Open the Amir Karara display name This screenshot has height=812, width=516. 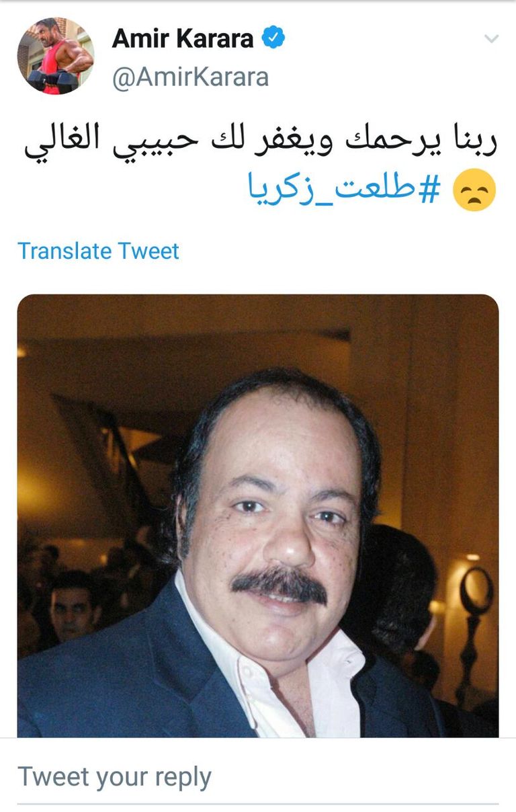(x=183, y=38)
